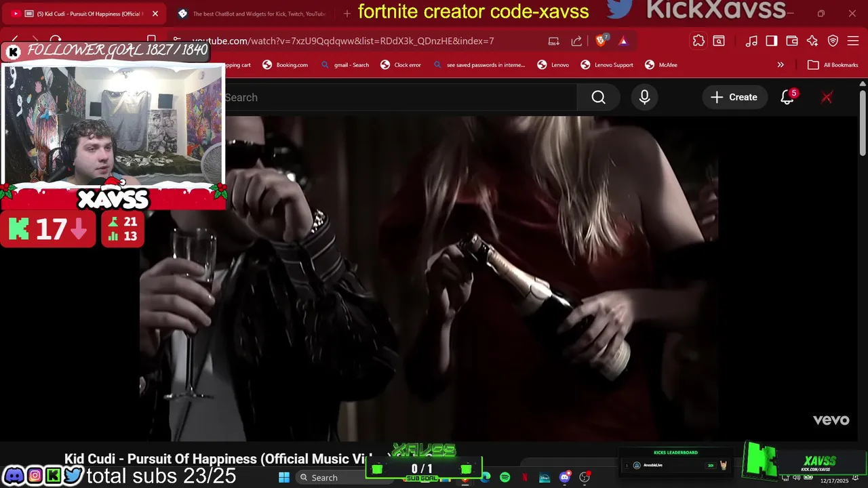Toggle the browser sidebar panel icon
The width and height of the screenshot is (868, 488).
772,41
